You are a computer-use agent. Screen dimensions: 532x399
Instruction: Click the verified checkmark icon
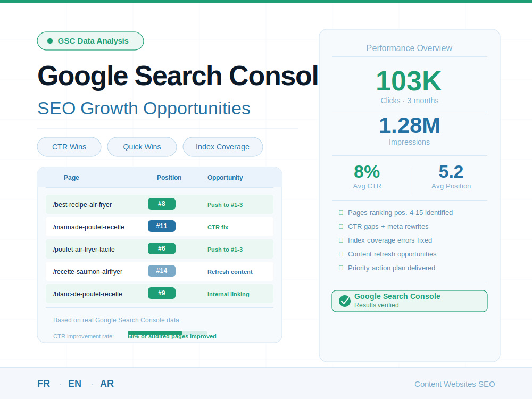click(345, 301)
